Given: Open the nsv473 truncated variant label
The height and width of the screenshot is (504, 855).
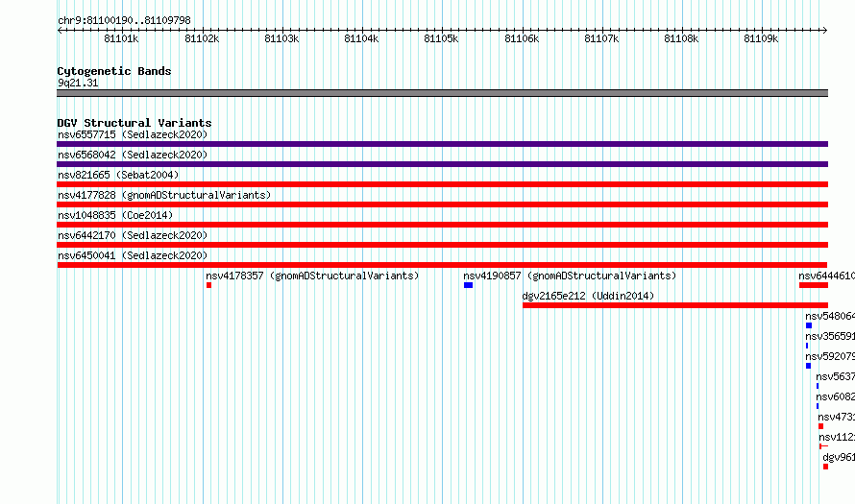Looking at the screenshot, I should (x=837, y=417).
